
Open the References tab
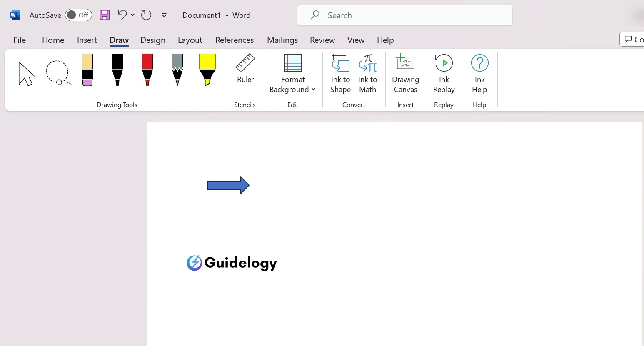pos(235,40)
